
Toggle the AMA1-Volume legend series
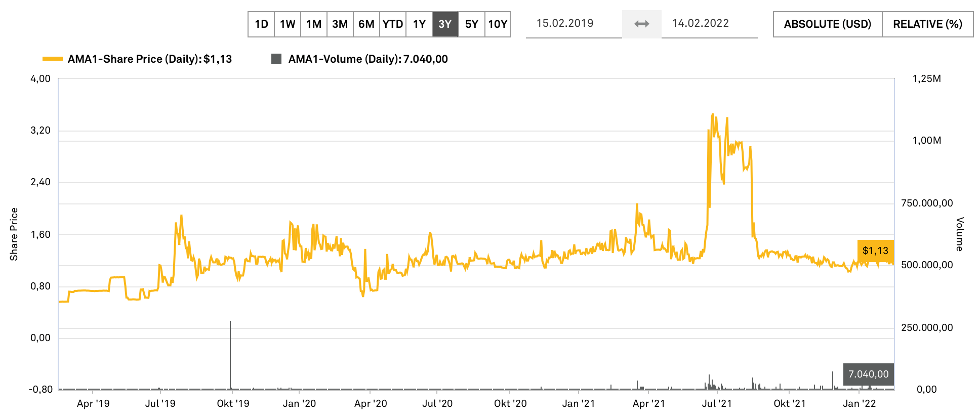point(367,59)
